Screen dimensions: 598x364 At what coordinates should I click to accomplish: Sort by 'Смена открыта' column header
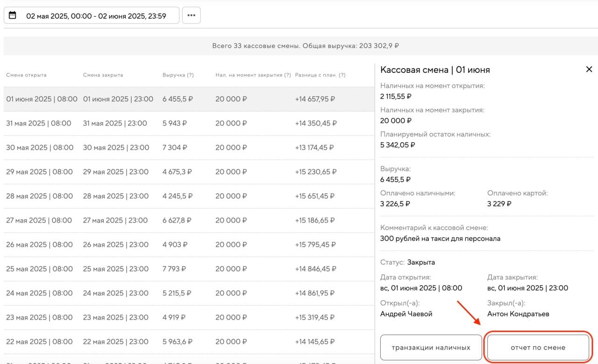pyautogui.click(x=26, y=75)
